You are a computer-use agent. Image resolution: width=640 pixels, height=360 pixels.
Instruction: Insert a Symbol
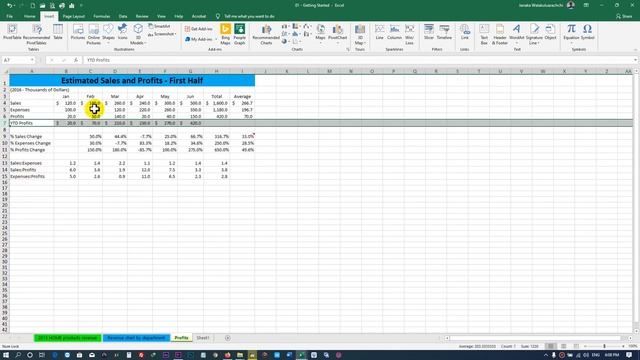587,32
